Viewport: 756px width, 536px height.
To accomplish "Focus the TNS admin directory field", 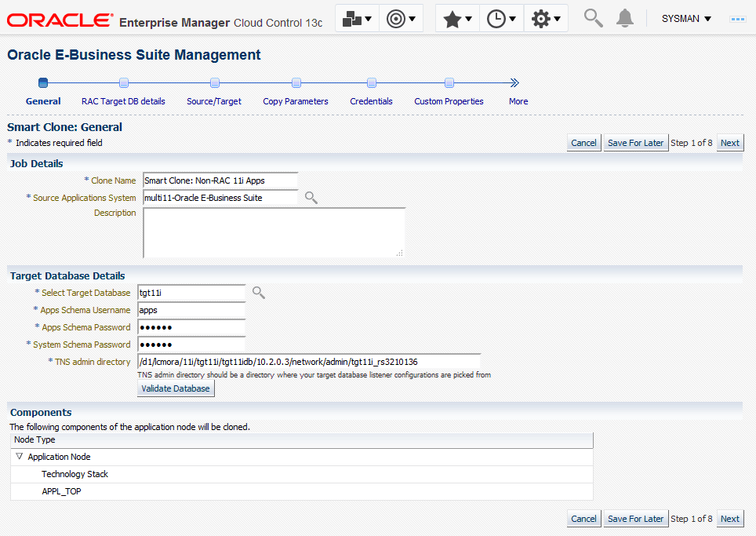I will pos(309,362).
